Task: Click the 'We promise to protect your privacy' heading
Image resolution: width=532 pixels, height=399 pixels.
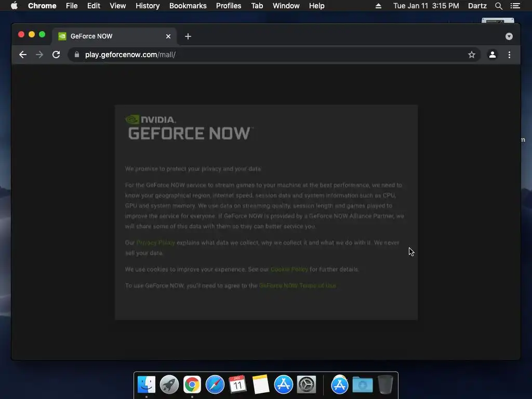Action: pos(193,169)
